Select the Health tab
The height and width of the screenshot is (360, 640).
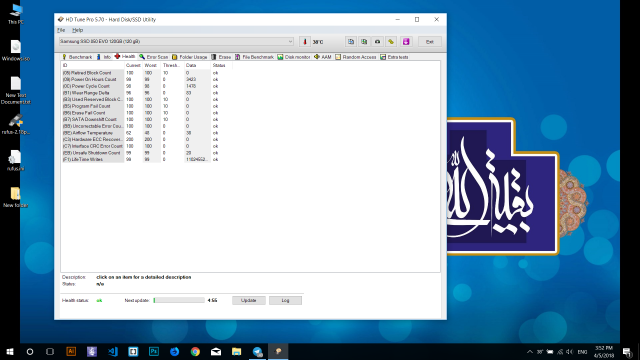coord(125,56)
